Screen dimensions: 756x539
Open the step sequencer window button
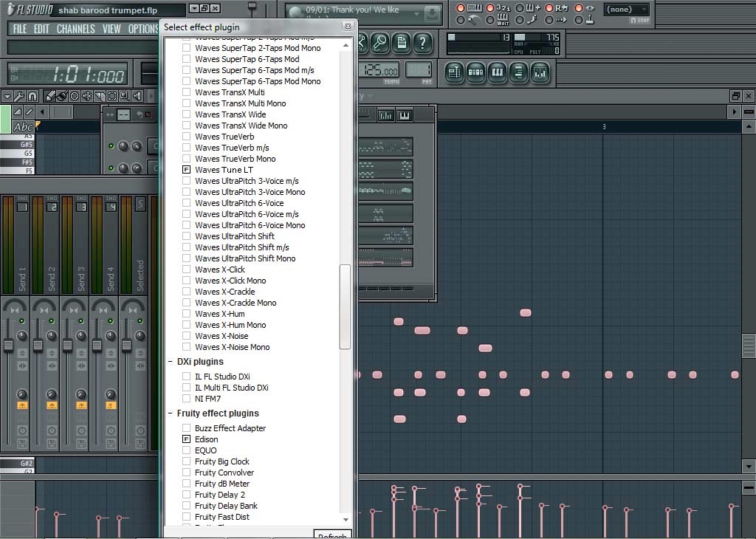475,73
